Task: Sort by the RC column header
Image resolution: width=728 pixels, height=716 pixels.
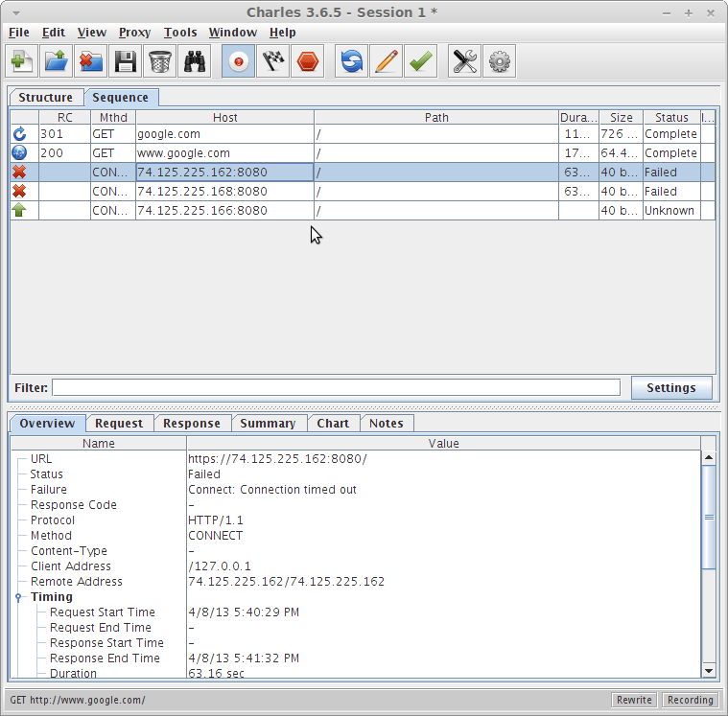Action: pos(64,117)
